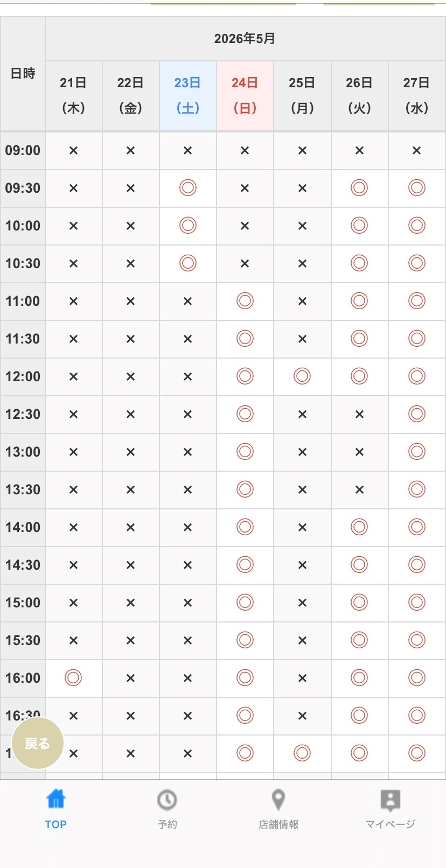Select available slot 09:30 on 26日 (火)
This screenshot has width=446, height=868.
pos(359,188)
